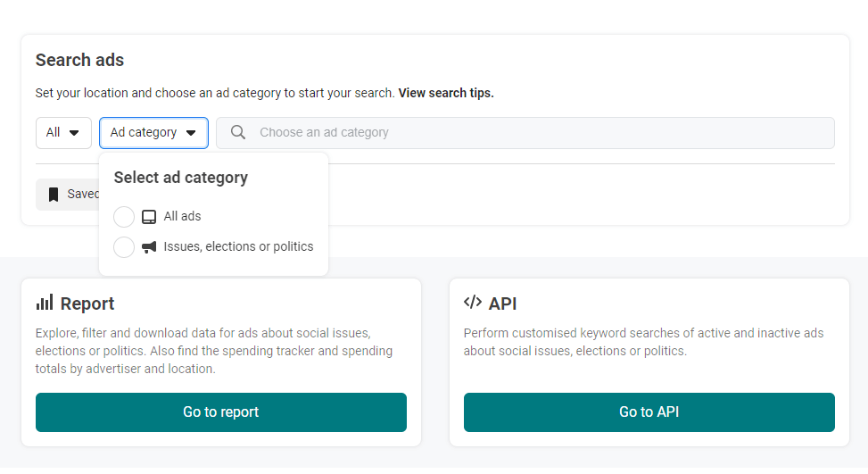Image resolution: width=868 pixels, height=474 pixels.
Task: Click the caret arrow beside All
Action: click(x=74, y=133)
